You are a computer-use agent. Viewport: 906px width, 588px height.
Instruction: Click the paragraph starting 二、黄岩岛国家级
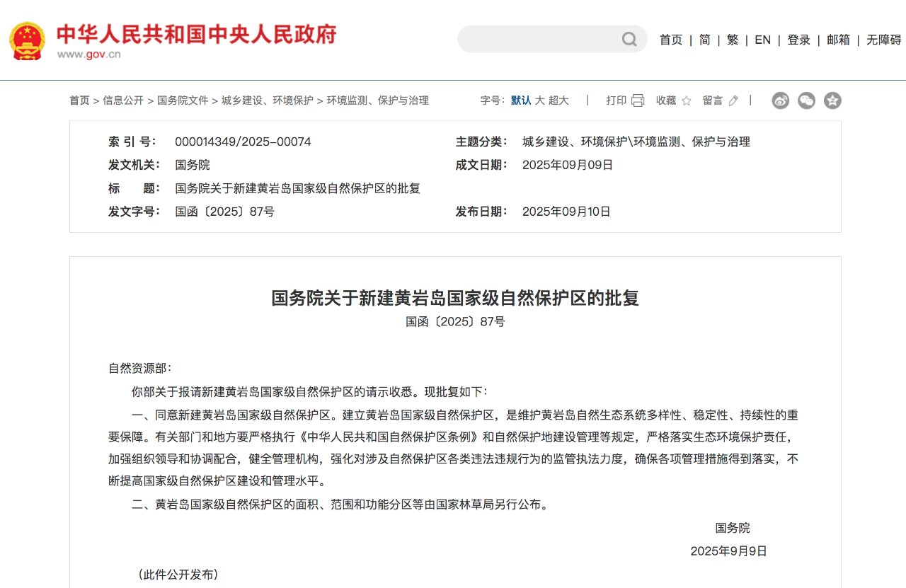340,505
